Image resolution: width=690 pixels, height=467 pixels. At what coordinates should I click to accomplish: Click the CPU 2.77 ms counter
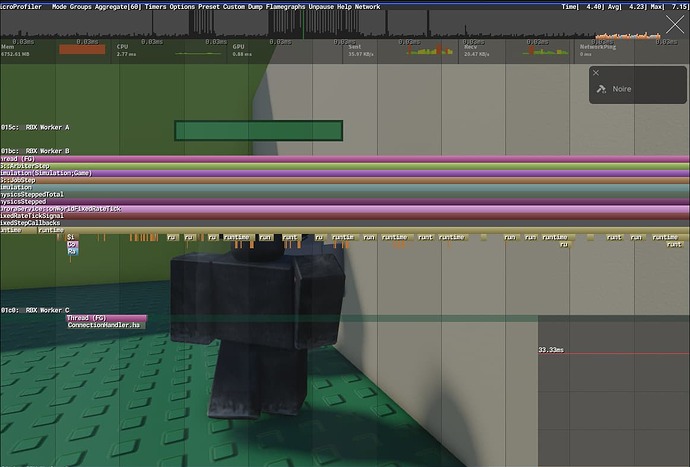pos(126,50)
